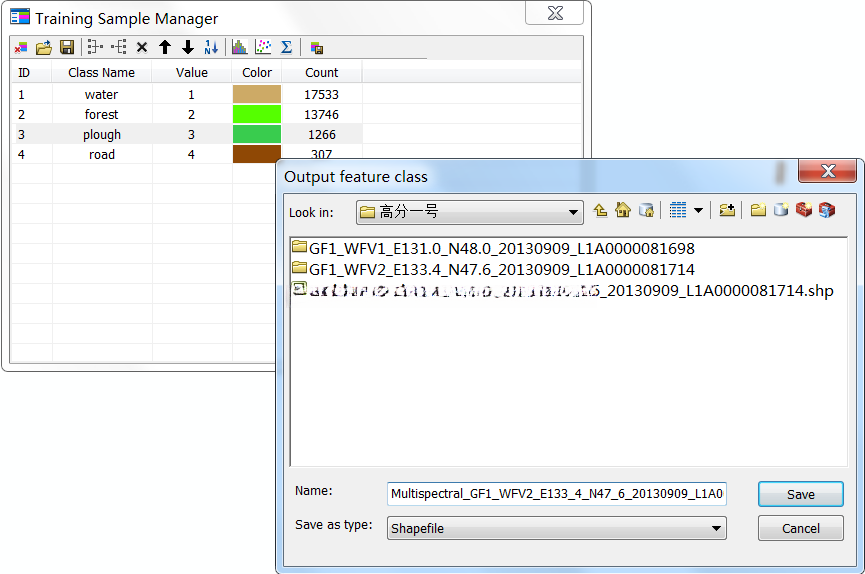This screenshot has width=865, height=574.
Task: Click the Save training samples disk icon
Action: point(67,47)
